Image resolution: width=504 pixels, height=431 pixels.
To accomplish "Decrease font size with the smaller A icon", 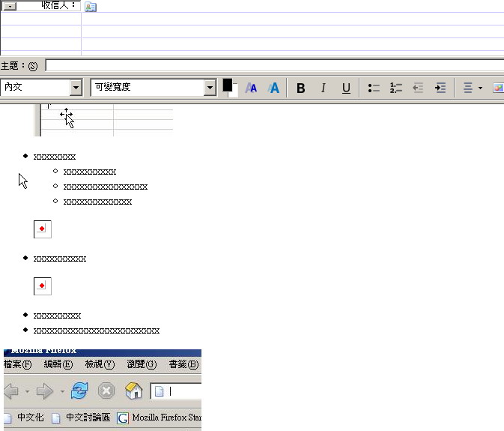I will click(251, 88).
